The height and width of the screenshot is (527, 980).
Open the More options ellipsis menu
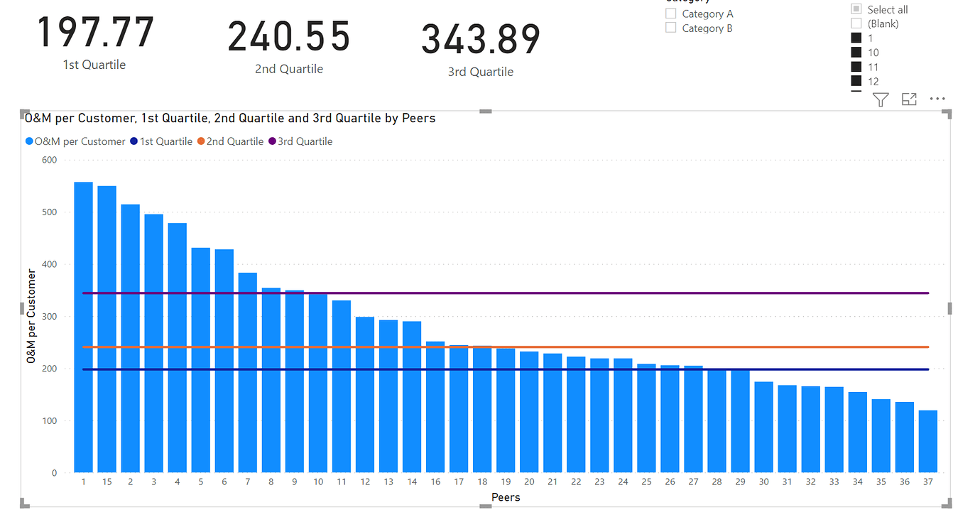(x=937, y=99)
